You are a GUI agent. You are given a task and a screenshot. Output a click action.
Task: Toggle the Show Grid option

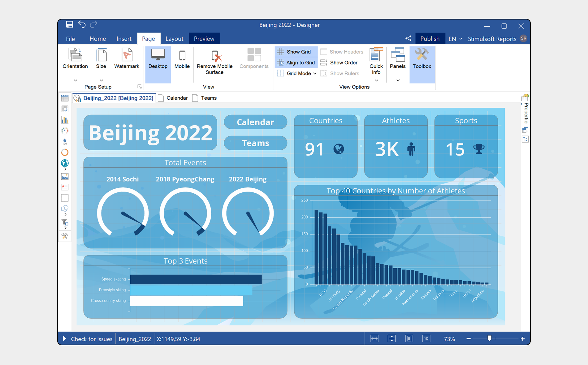click(x=296, y=52)
